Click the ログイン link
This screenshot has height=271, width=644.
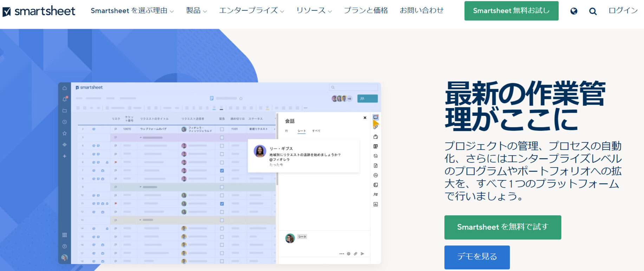point(623,11)
